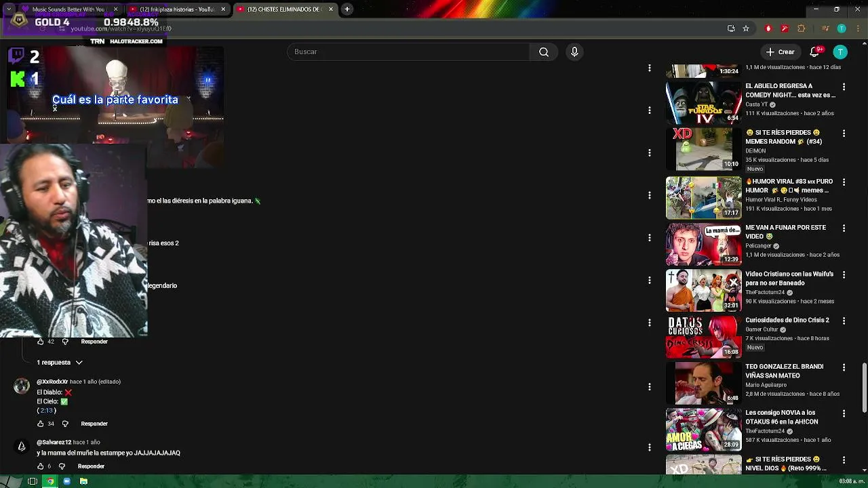Open Chrome three-dot menu
Screen dimensions: 868x488
pyautogui.click(x=856, y=28)
